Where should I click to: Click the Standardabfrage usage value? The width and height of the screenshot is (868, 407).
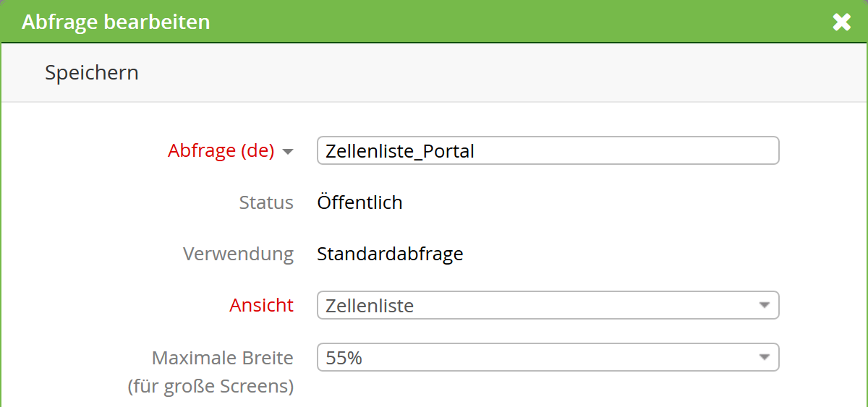tap(390, 254)
